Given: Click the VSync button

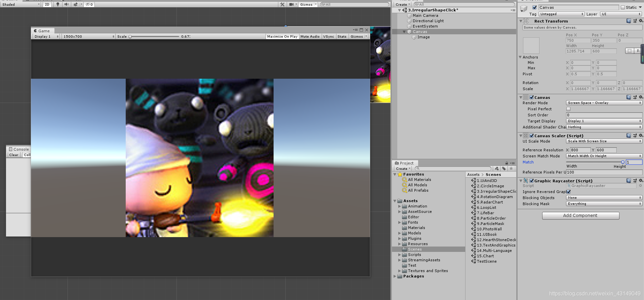Looking at the screenshot, I should [x=328, y=36].
